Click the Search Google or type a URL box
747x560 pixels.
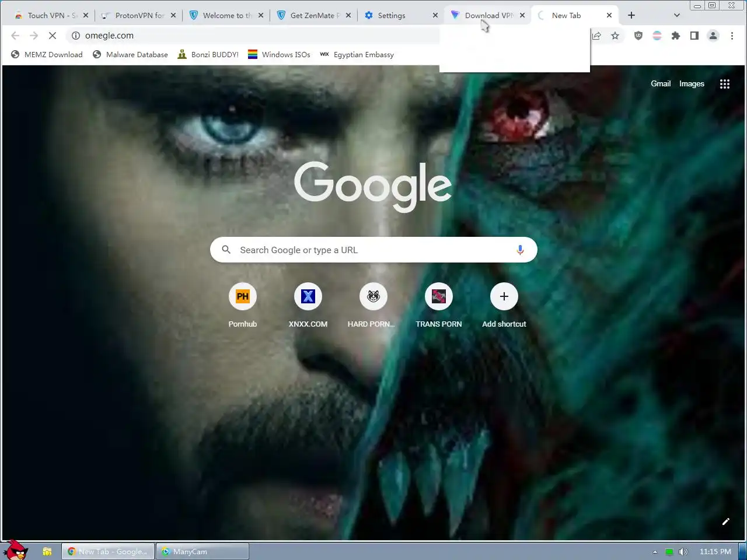(x=373, y=250)
